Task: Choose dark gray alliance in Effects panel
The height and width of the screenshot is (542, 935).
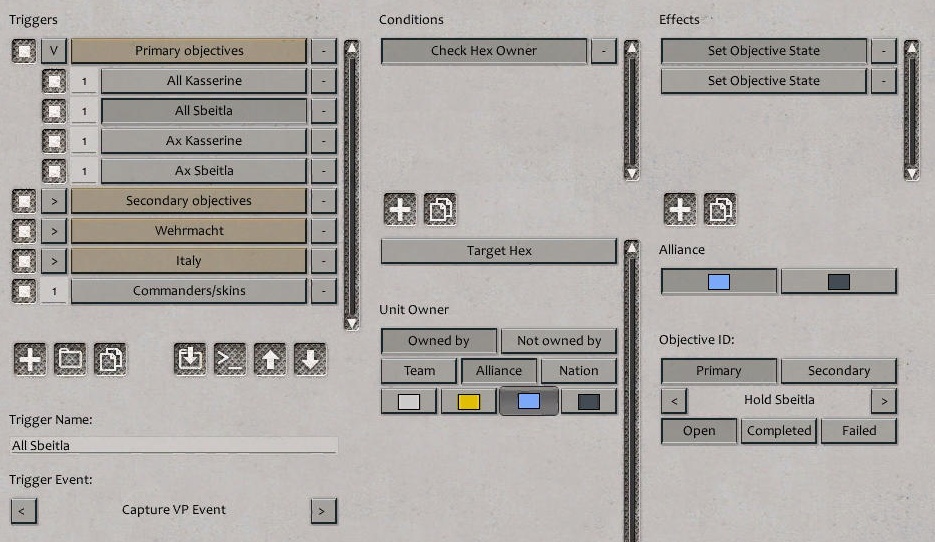Action: pyautogui.click(x=838, y=281)
